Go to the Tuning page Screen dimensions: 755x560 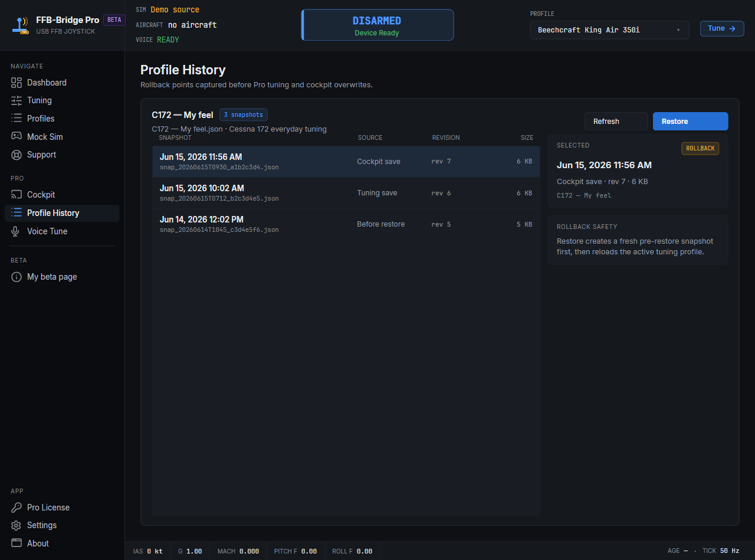click(x=62, y=100)
